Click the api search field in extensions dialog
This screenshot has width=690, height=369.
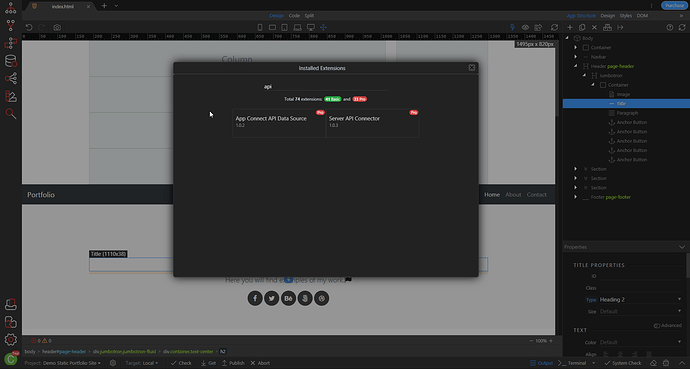(x=325, y=87)
